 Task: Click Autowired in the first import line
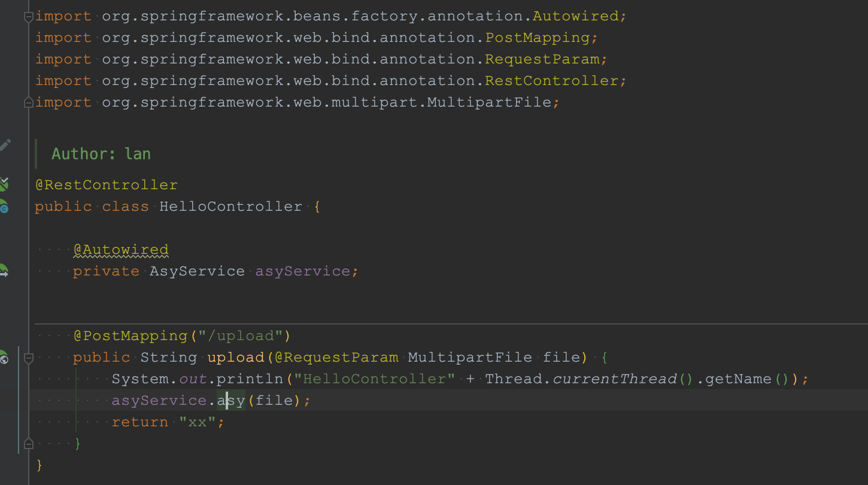tap(576, 16)
